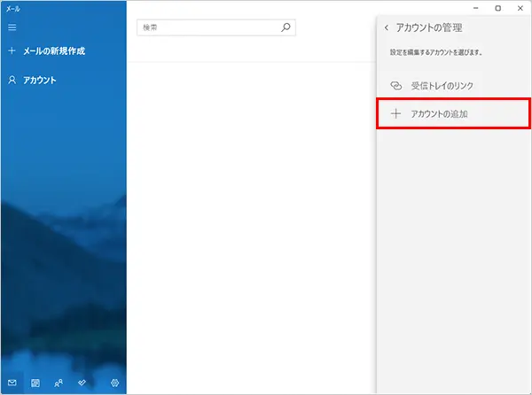Minimize the メール window
This screenshot has height=395, width=532.
tap(476, 8)
